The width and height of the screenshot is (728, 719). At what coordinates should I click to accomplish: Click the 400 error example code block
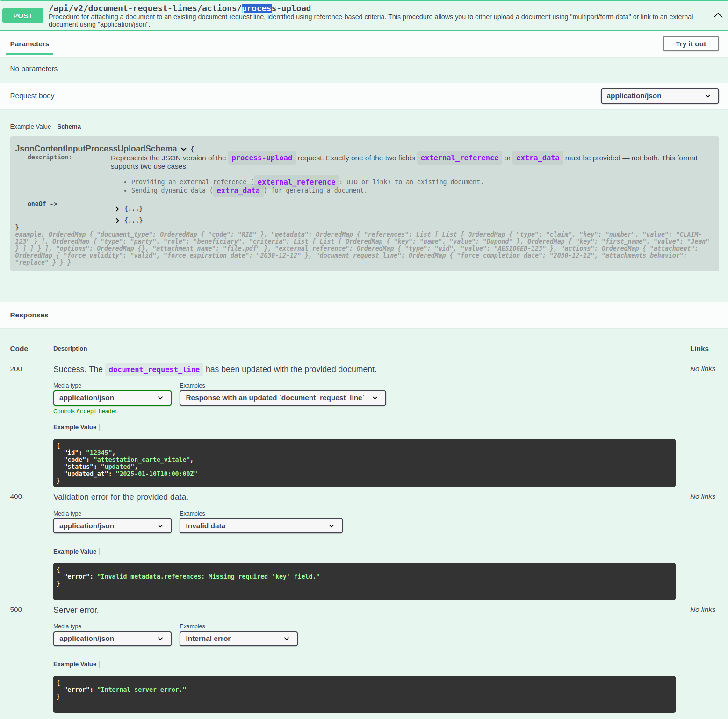(x=364, y=581)
